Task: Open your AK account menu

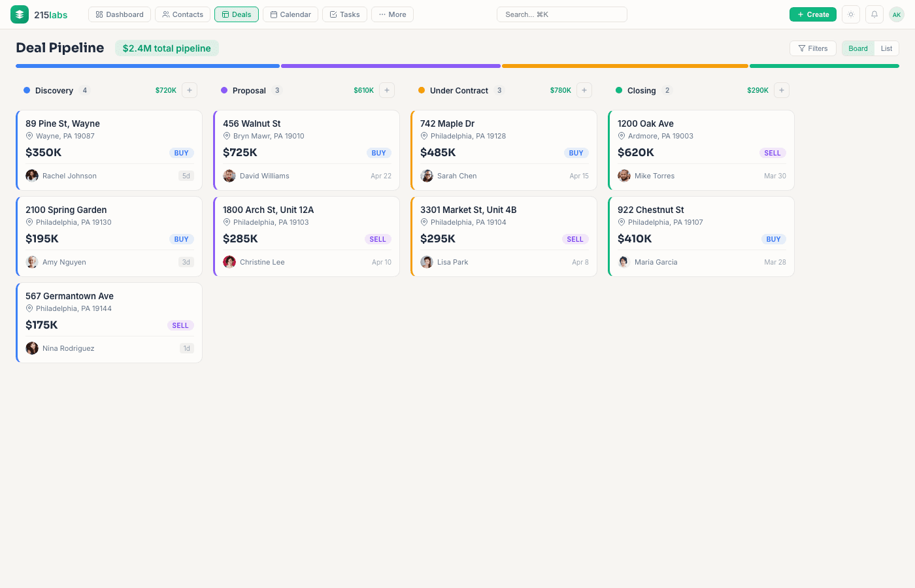Action: (x=896, y=14)
